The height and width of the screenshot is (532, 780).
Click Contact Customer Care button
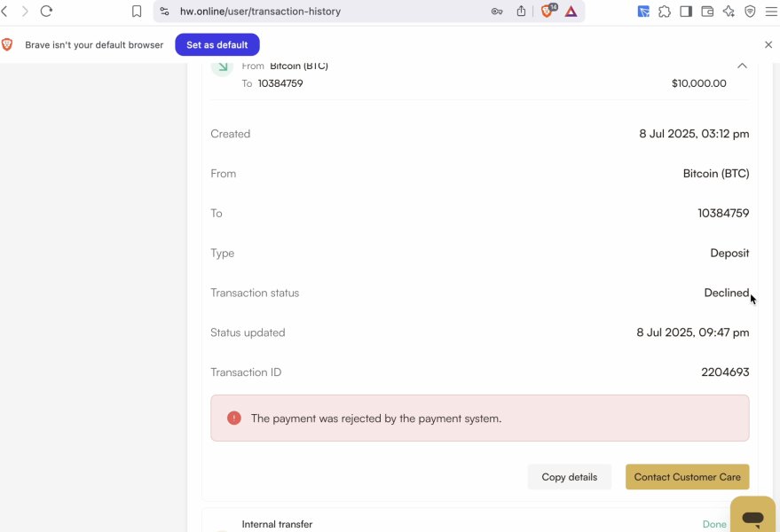point(687,477)
